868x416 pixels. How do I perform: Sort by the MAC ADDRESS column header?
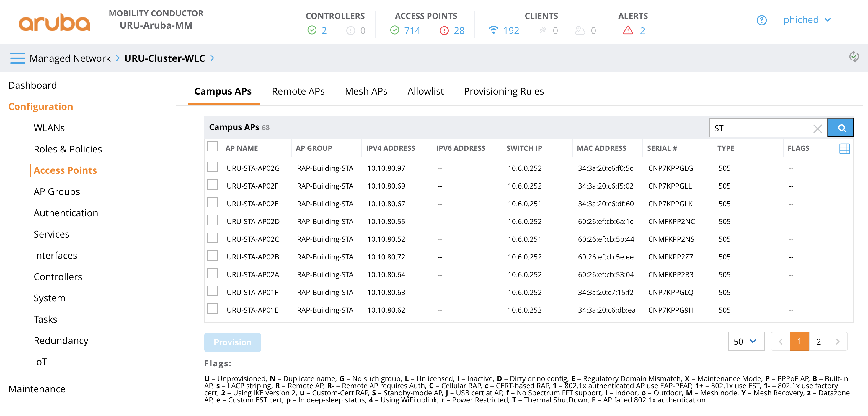[601, 148]
